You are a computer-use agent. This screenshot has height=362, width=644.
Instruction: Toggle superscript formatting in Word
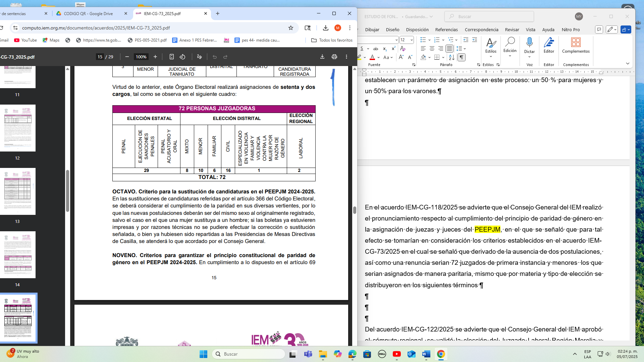point(393,49)
